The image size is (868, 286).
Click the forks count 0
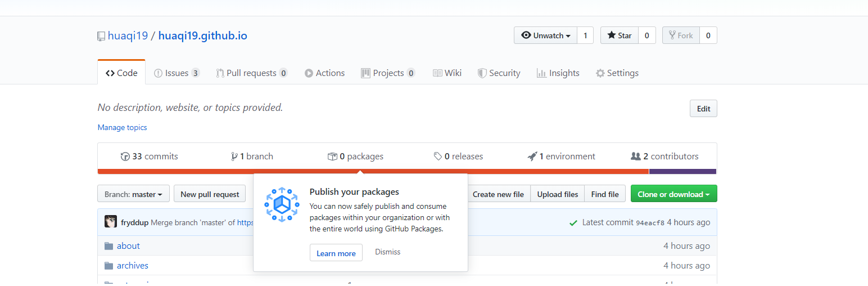(708, 35)
